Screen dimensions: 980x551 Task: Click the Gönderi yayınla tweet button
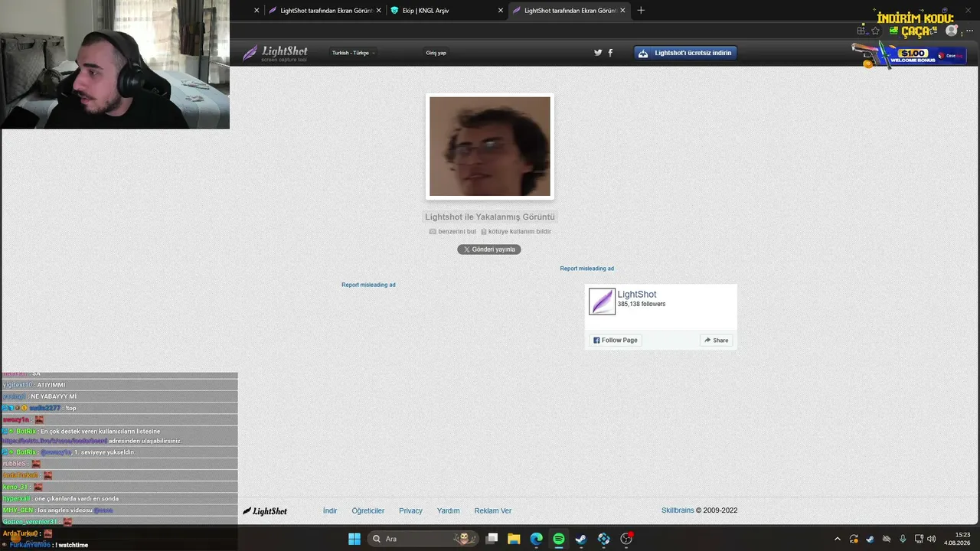pyautogui.click(x=489, y=249)
